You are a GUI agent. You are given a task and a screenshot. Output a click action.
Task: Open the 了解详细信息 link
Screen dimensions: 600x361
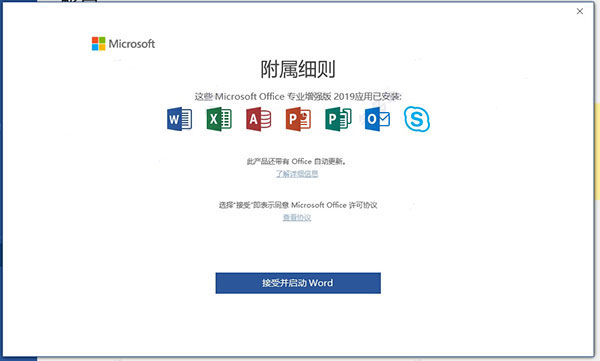297,174
